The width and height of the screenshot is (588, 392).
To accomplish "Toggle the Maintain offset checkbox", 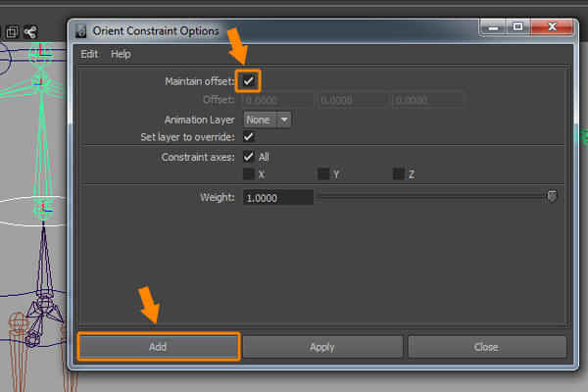I will 248,80.
